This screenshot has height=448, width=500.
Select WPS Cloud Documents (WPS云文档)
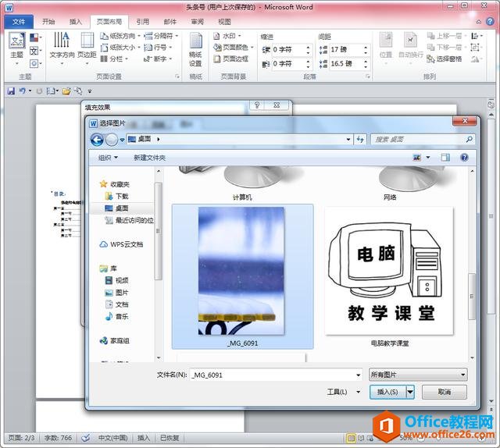(x=122, y=245)
